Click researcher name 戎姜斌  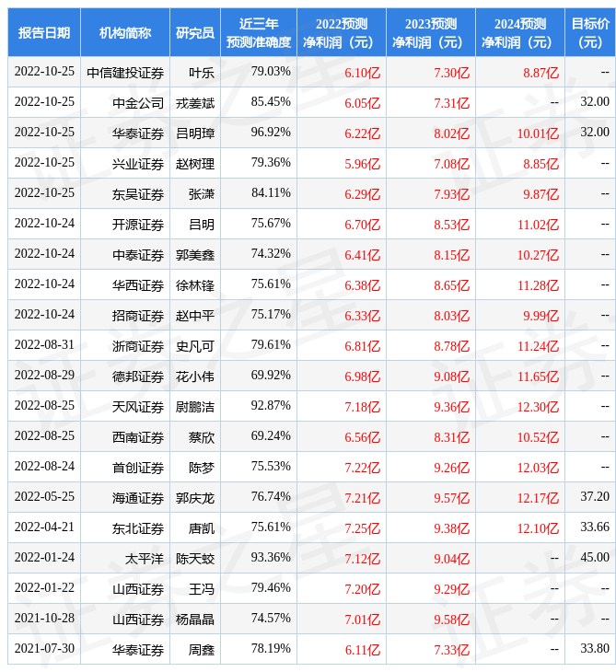195,103
